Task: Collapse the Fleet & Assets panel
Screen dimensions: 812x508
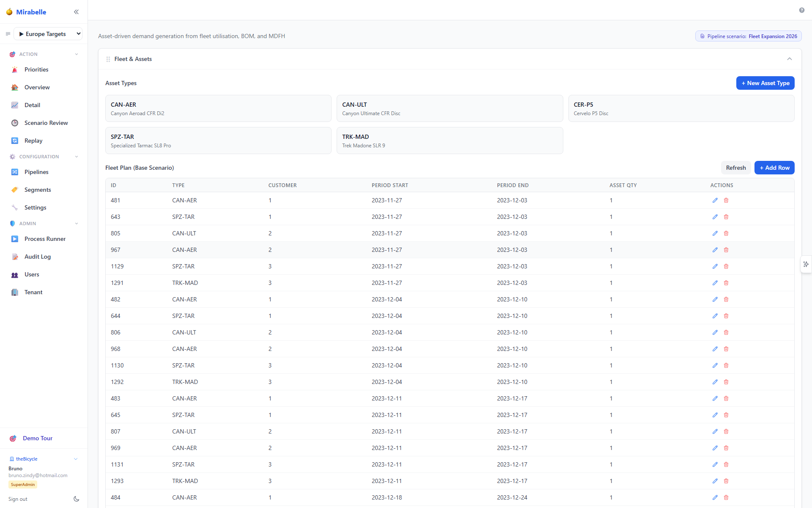Action: click(x=789, y=59)
